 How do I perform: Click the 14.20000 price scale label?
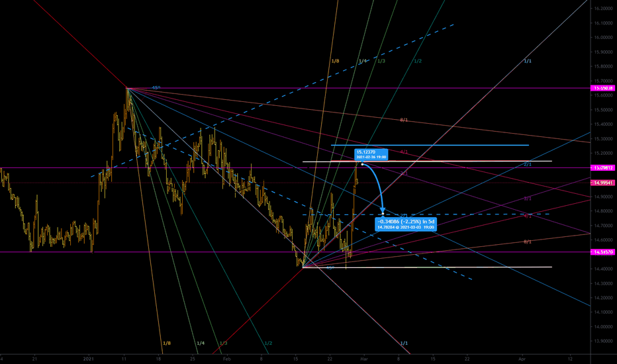pos(604,298)
